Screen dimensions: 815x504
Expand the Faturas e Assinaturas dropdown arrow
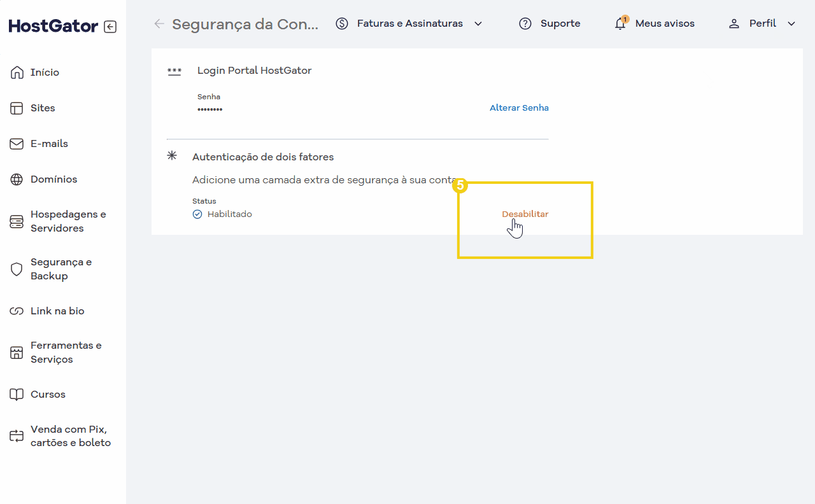tap(478, 24)
